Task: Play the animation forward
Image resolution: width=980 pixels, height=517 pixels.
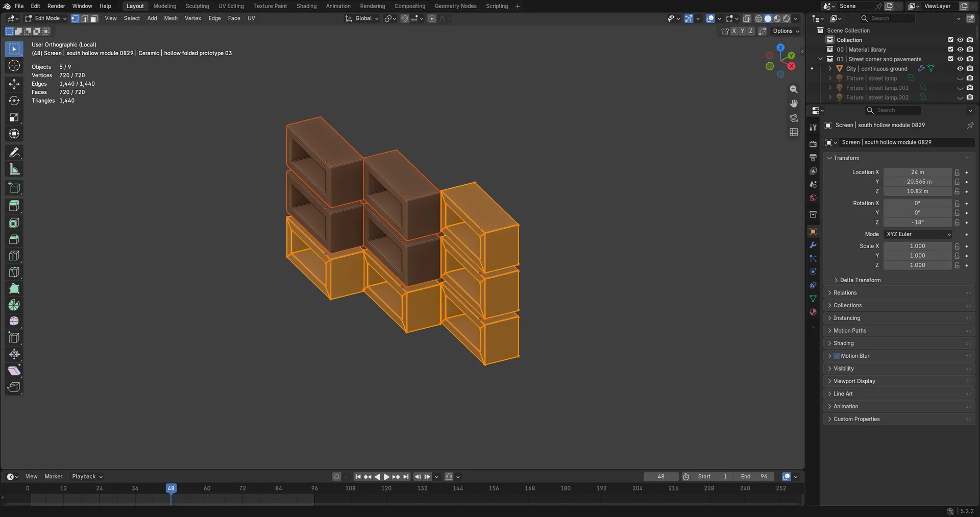Action: pos(386,477)
